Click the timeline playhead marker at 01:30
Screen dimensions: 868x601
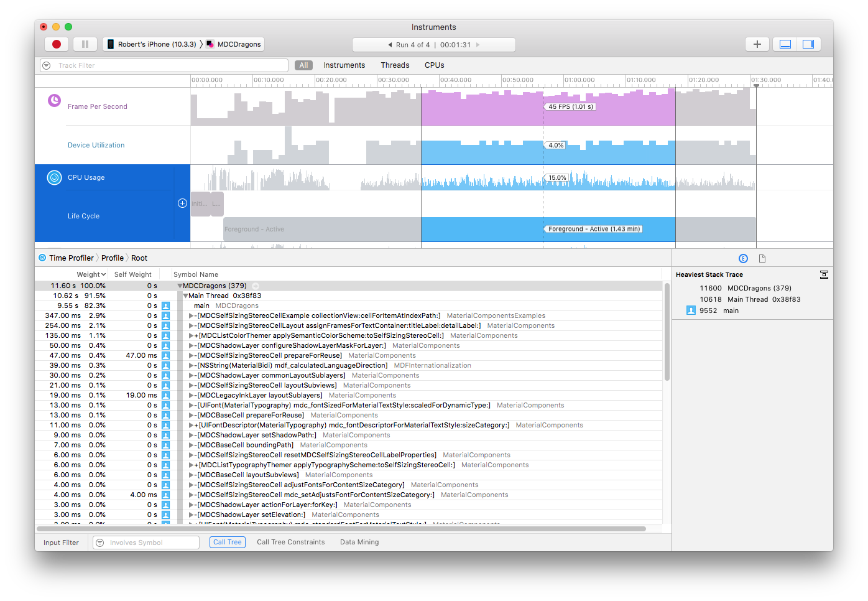point(756,85)
